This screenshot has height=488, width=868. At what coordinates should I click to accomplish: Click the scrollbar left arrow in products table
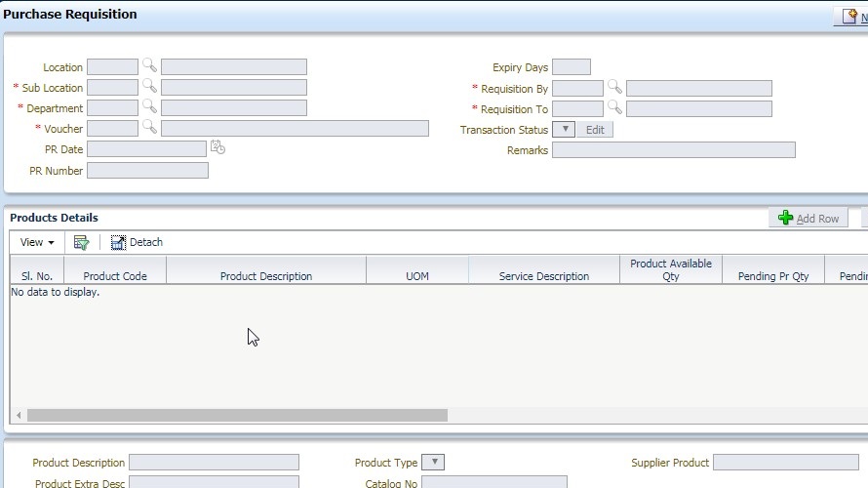(19, 416)
